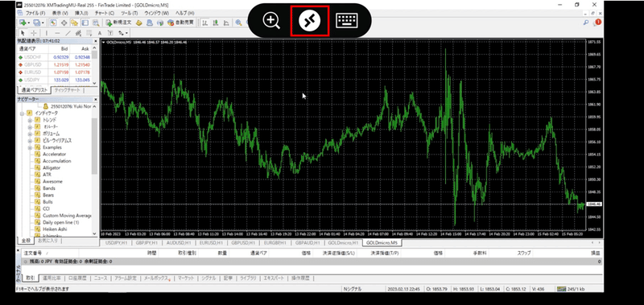The image size is (644, 305).
Task: Toggle the 自動売買 auto-trading button
Action: 180,23
